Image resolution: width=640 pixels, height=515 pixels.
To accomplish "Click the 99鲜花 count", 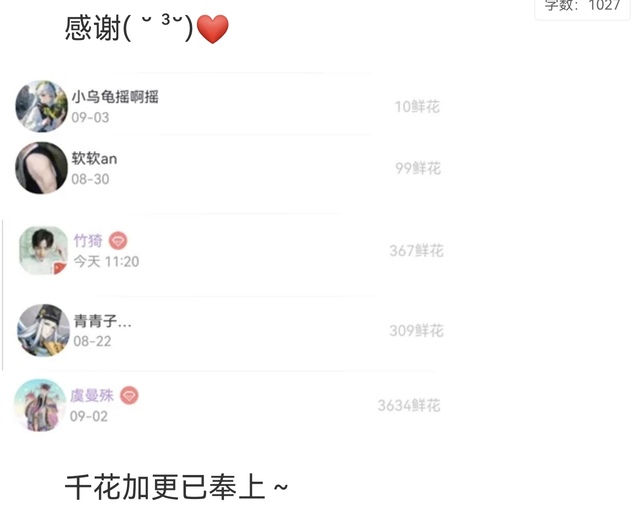I will (x=418, y=168).
